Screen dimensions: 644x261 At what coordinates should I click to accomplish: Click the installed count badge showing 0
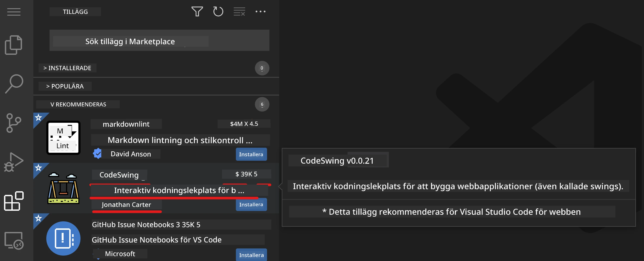262,68
